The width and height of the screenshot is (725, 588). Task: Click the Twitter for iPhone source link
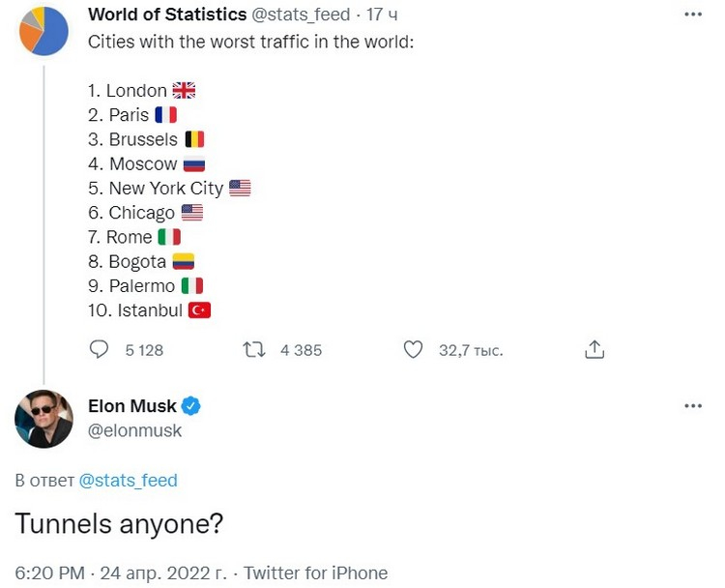(315, 573)
